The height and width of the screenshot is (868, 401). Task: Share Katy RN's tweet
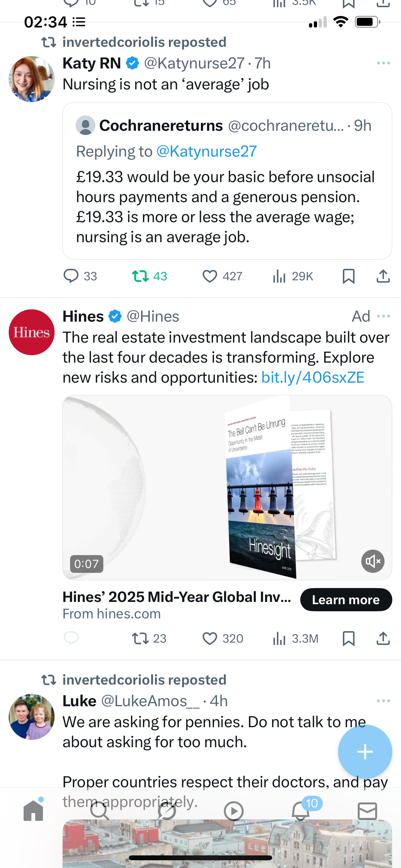pyautogui.click(x=383, y=276)
